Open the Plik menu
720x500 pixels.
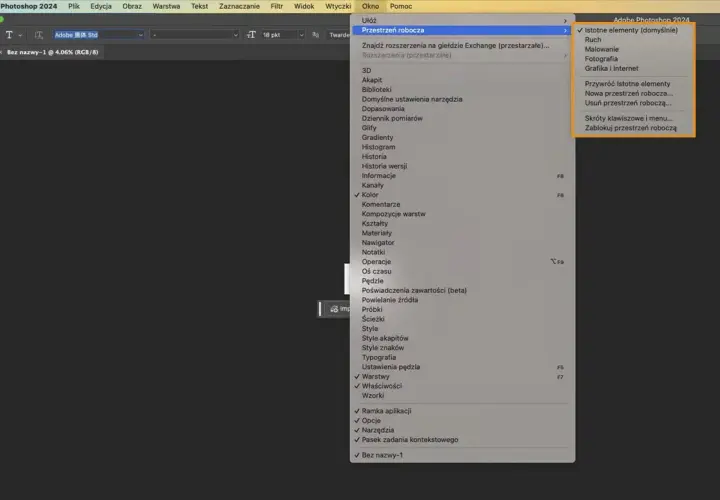coord(74,6)
